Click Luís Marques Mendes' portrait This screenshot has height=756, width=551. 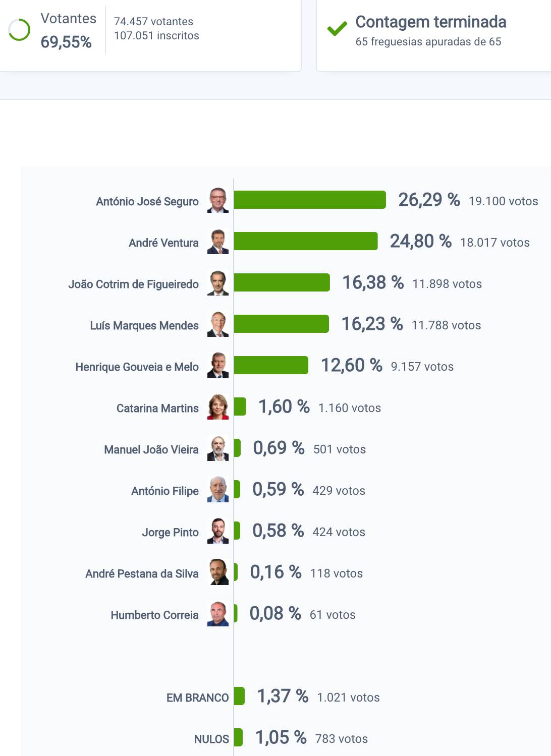point(218,324)
